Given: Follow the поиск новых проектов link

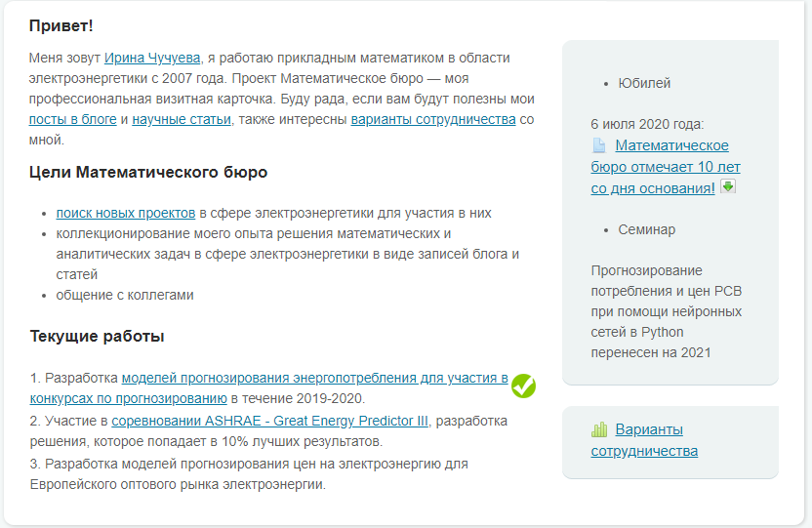Looking at the screenshot, I should tap(126, 213).
